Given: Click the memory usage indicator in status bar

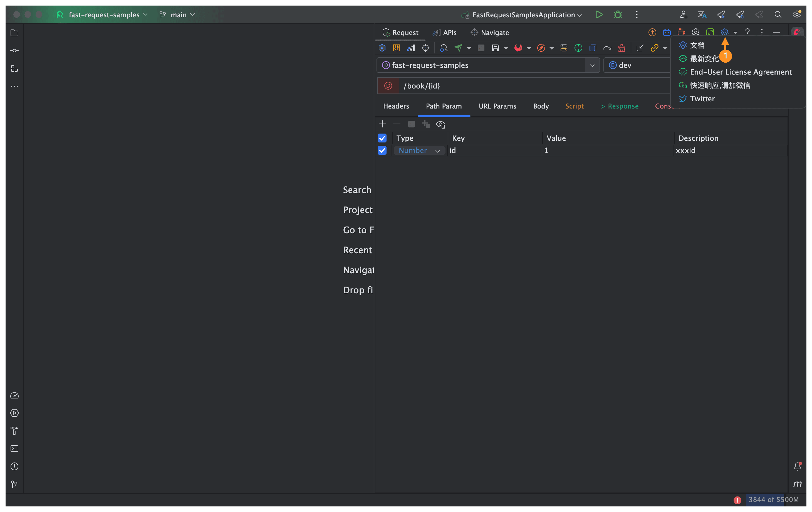Looking at the screenshot, I should [773, 499].
